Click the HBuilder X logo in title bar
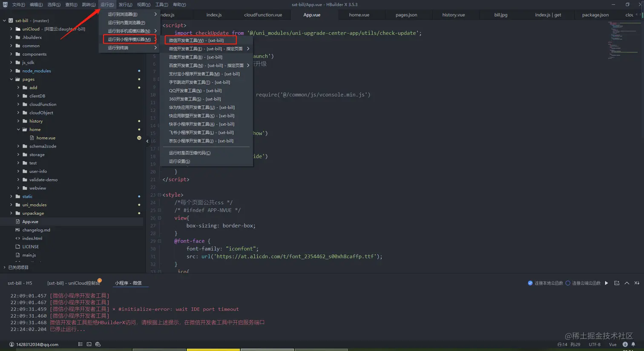Viewport: 644px width, 351px height. 5,5
